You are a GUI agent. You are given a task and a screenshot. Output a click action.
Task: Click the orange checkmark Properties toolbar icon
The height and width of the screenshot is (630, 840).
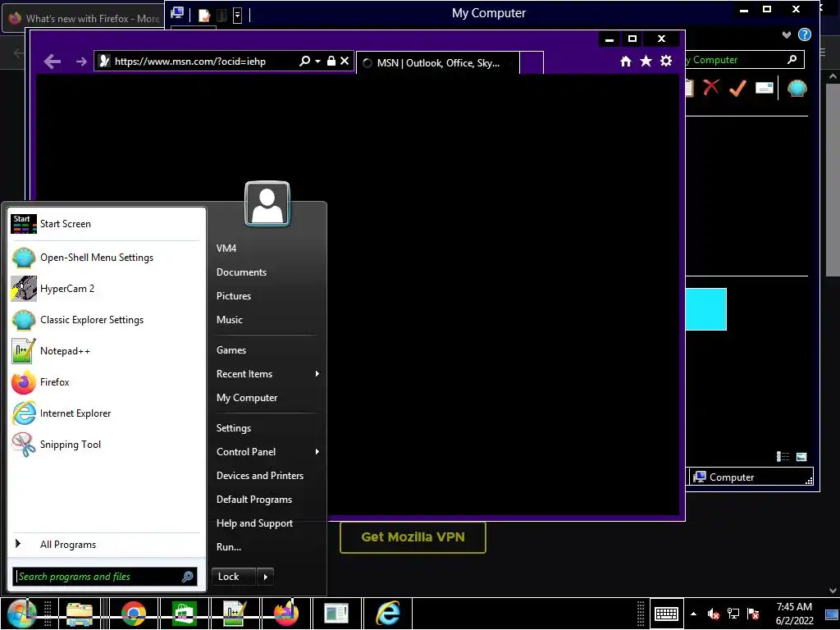[737, 88]
